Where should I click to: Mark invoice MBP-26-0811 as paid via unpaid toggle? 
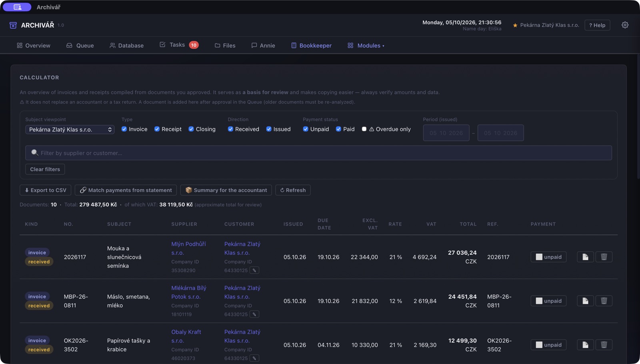click(548, 301)
